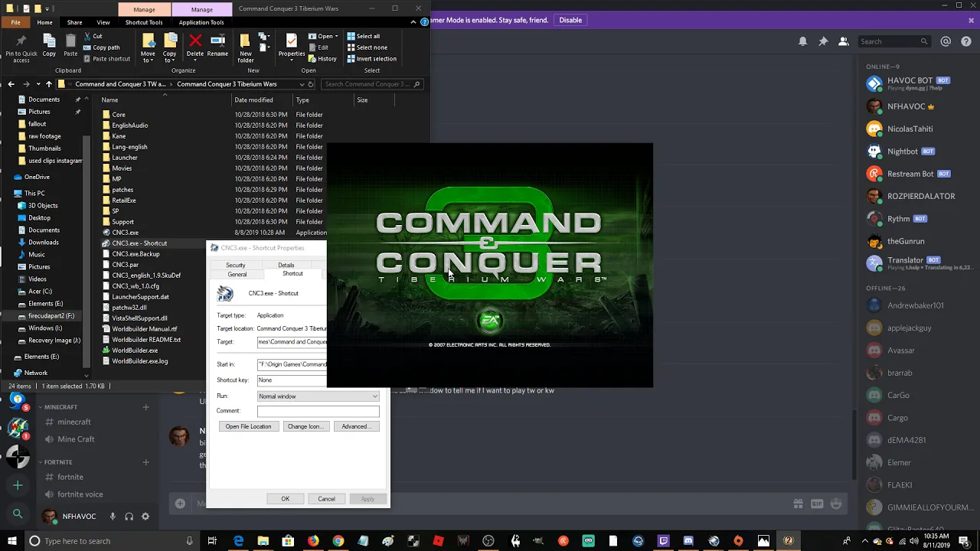This screenshot has height=551, width=980.
Task: Open the Application Tools tab
Action: [x=201, y=22]
